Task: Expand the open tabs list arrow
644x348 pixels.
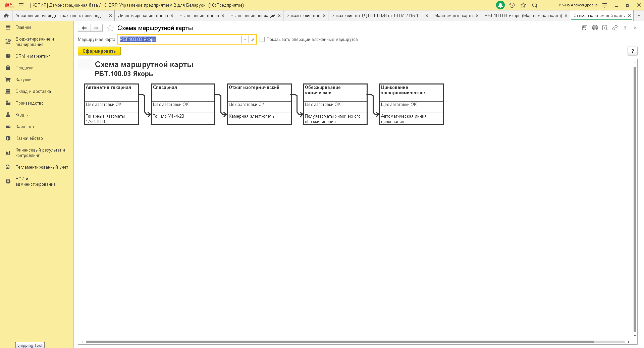Action: tap(639, 15)
